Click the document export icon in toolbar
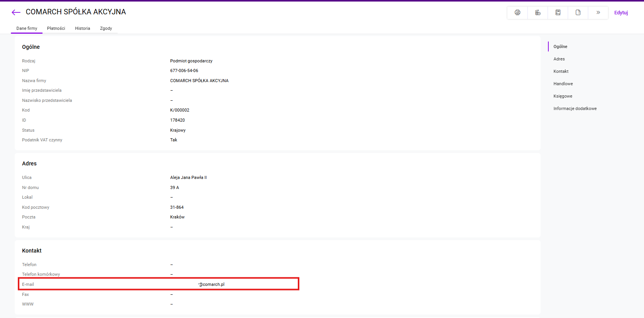The height and width of the screenshot is (318, 644). [x=578, y=12]
